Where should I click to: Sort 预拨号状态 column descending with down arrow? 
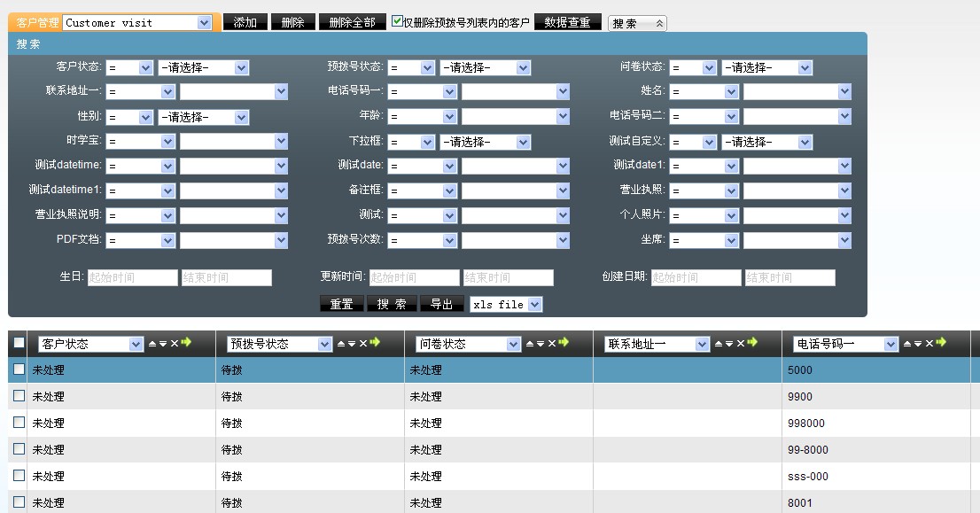tap(351, 344)
